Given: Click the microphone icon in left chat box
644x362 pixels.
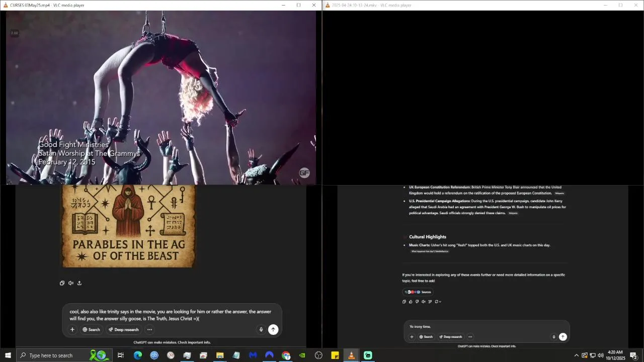Looking at the screenshot, I should [261, 330].
